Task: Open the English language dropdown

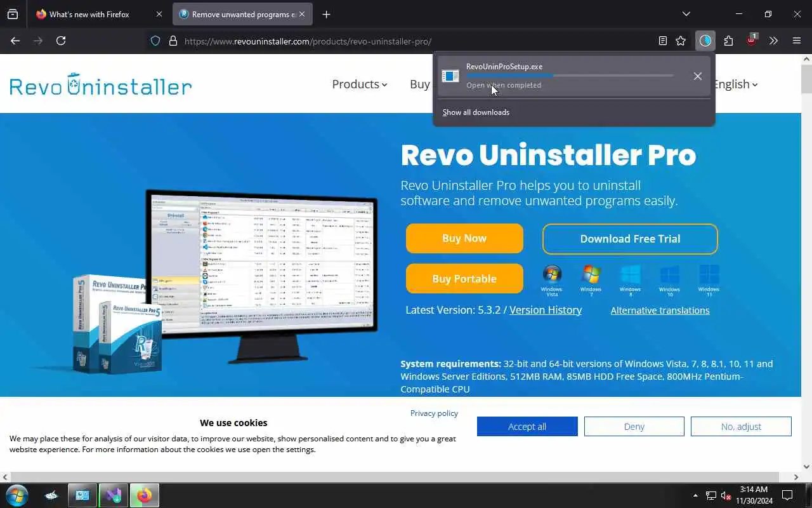Action: point(735,84)
